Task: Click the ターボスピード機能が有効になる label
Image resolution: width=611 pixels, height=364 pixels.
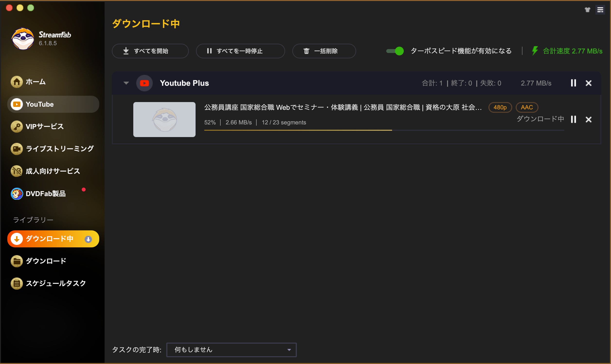Action: [461, 51]
